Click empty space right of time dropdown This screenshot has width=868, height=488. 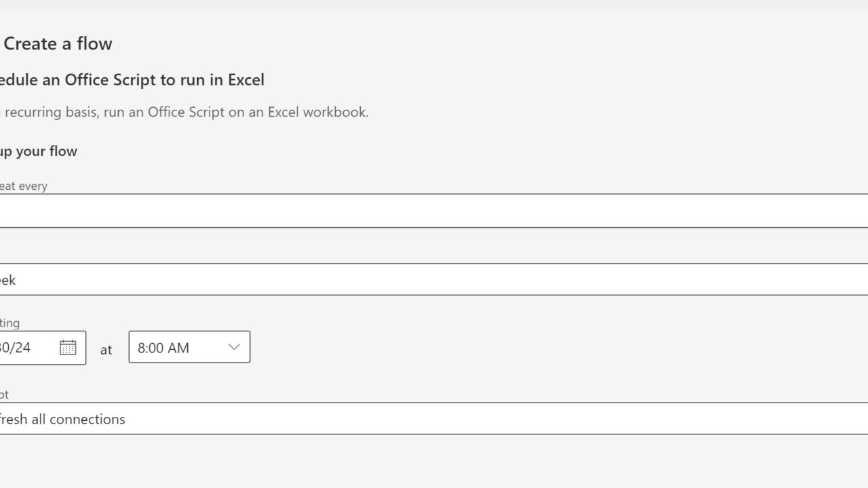(x=542, y=347)
